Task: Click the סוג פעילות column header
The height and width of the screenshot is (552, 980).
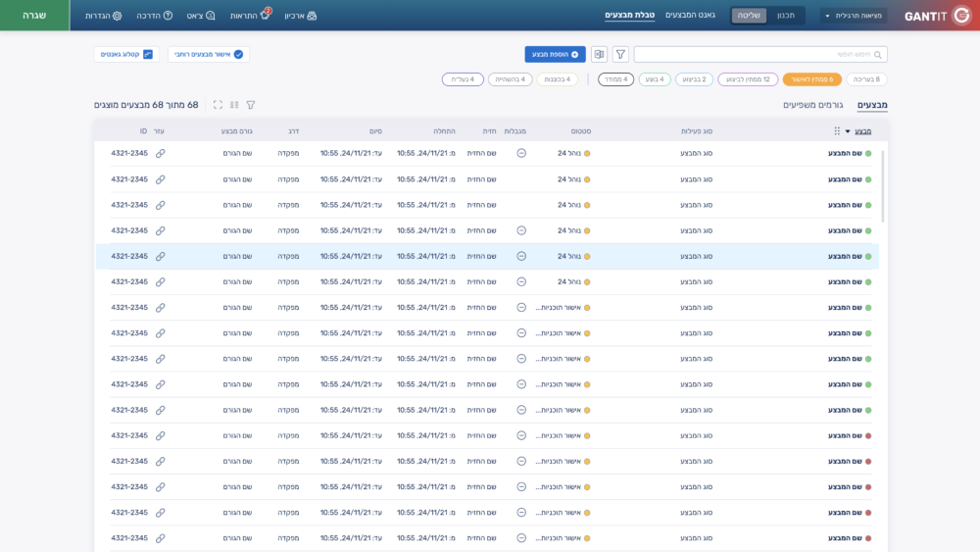Action: tap(696, 131)
